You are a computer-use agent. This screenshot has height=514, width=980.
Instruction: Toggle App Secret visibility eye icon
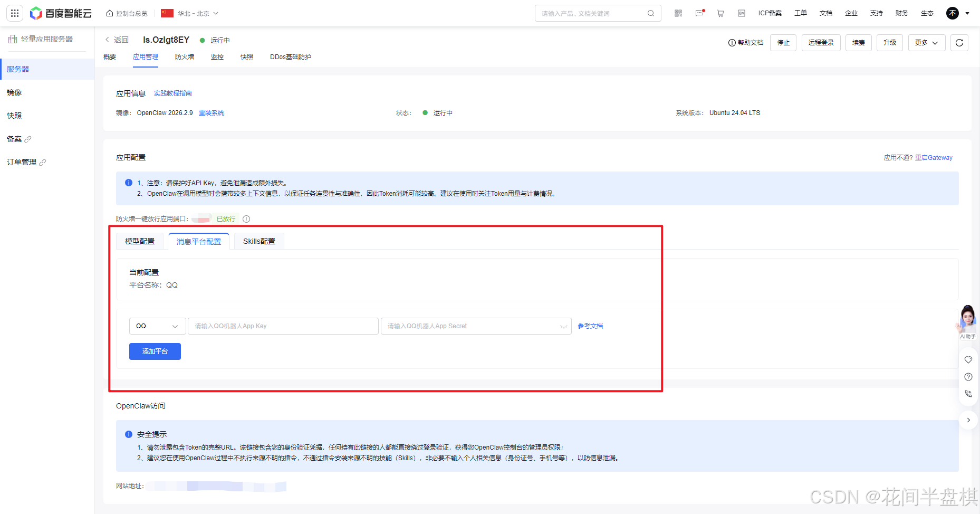tap(563, 326)
